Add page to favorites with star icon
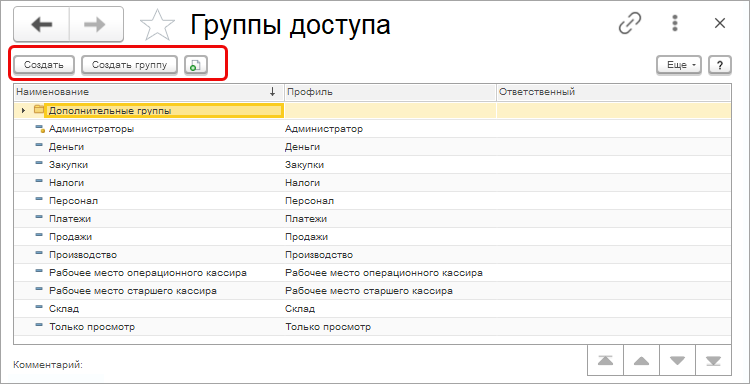Viewport: 750px width, 384px height. click(x=157, y=24)
